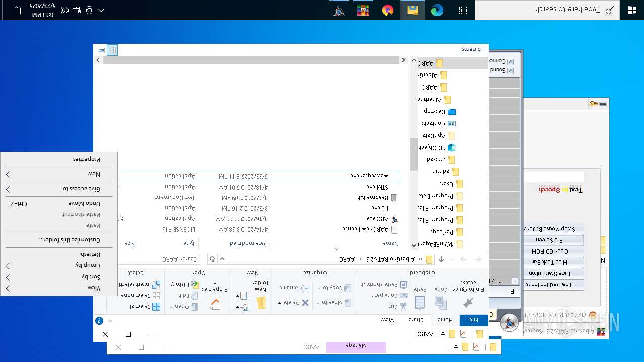Click the navigation pane vertical scrollbar thumb
The width and height of the screenshot is (644, 362).
click(x=414, y=154)
